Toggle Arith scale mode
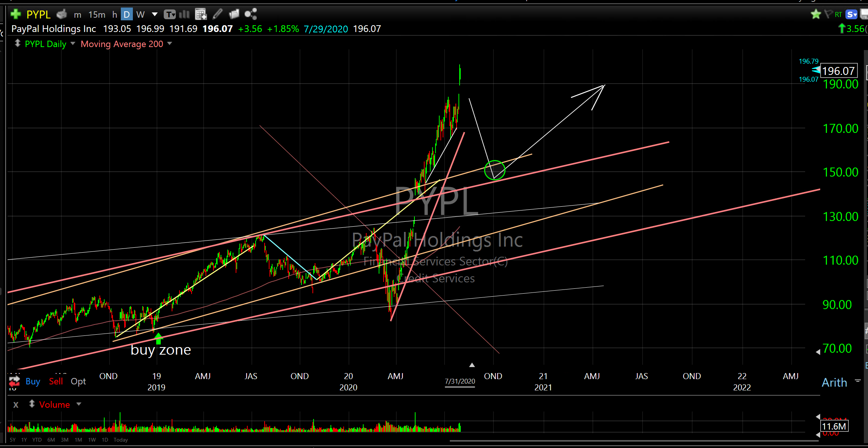The image size is (868, 448). point(834,382)
